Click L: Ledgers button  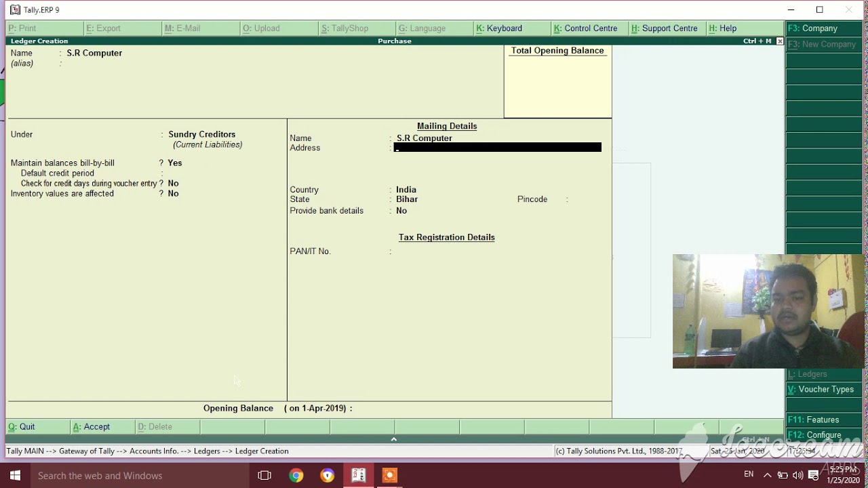pyautogui.click(x=823, y=374)
